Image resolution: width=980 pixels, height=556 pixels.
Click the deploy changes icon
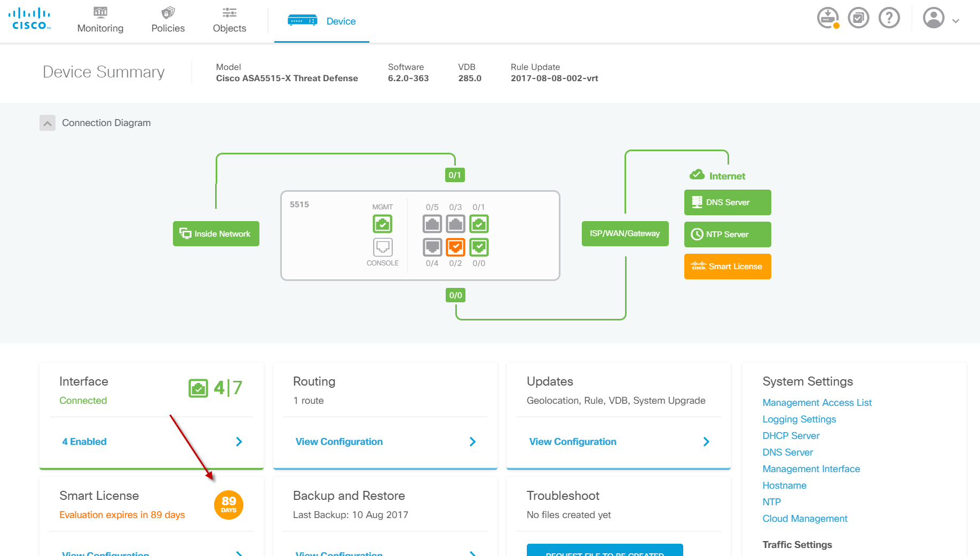(x=828, y=18)
